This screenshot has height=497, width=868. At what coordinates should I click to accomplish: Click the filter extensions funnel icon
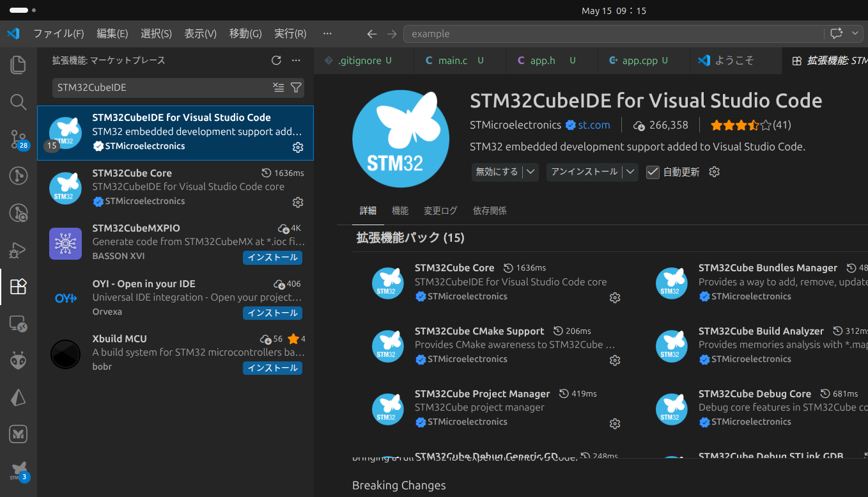click(x=296, y=88)
